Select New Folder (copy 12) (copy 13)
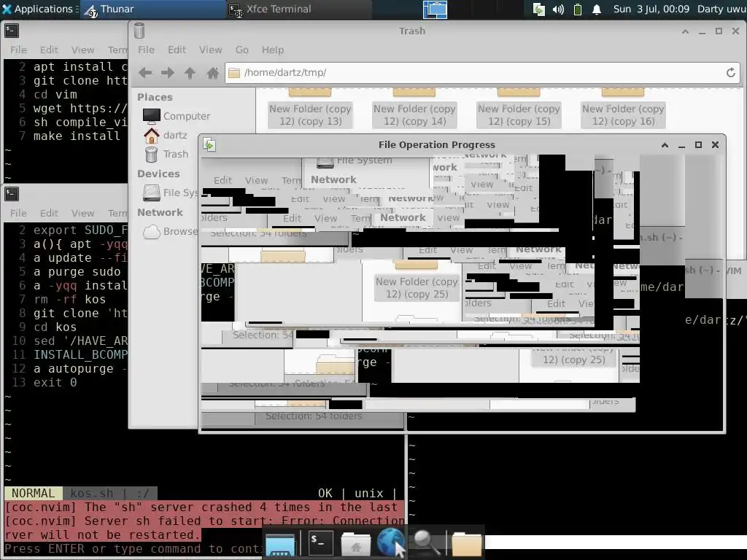Image resolution: width=747 pixels, height=560 pixels. coord(311,114)
